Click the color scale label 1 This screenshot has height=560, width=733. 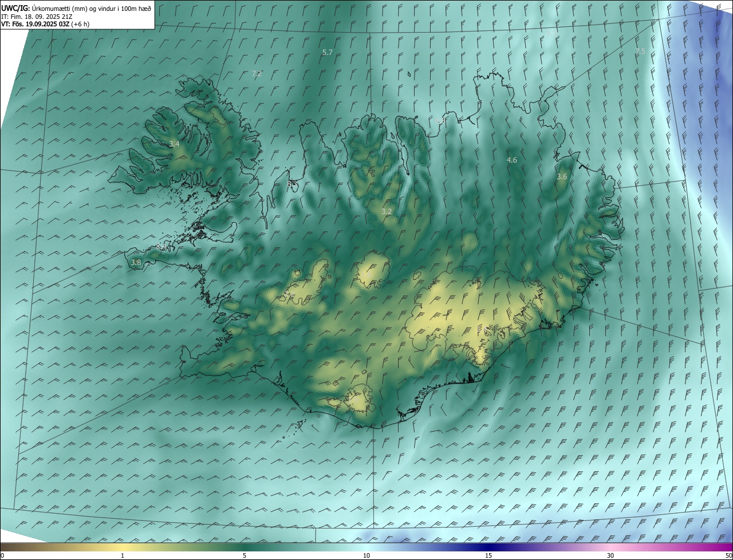click(x=123, y=555)
